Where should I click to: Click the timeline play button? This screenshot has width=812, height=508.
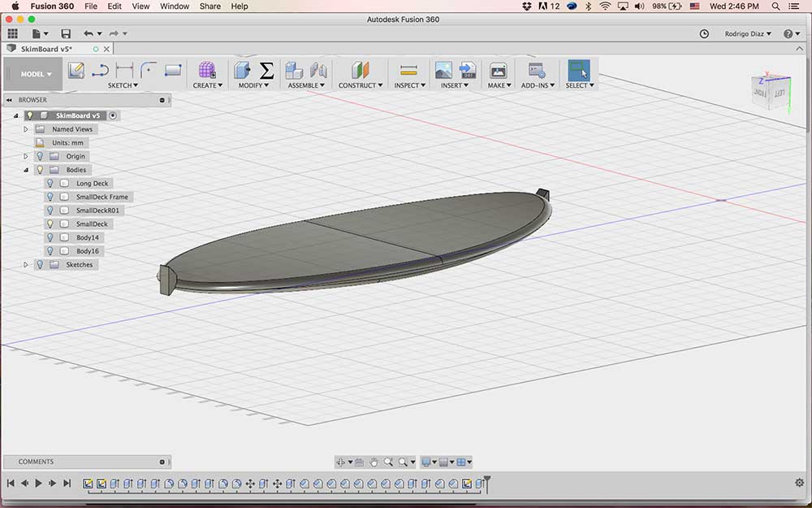[x=38, y=483]
